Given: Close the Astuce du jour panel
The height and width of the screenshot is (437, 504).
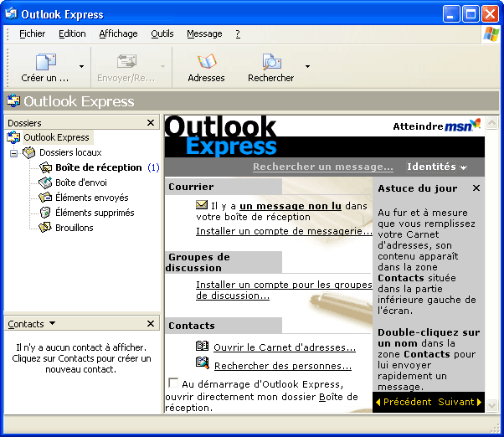Looking at the screenshot, I should coord(476,188).
